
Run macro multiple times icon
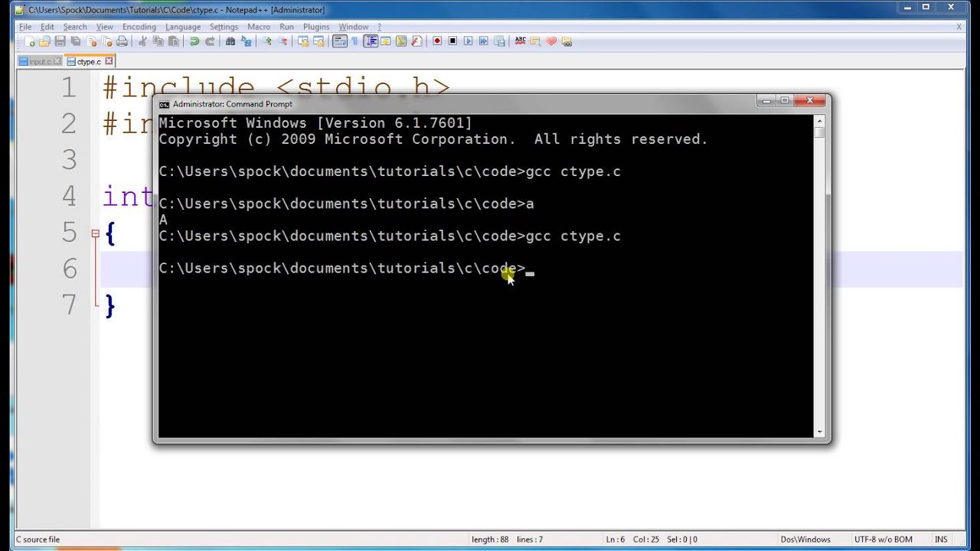pos(483,41)
